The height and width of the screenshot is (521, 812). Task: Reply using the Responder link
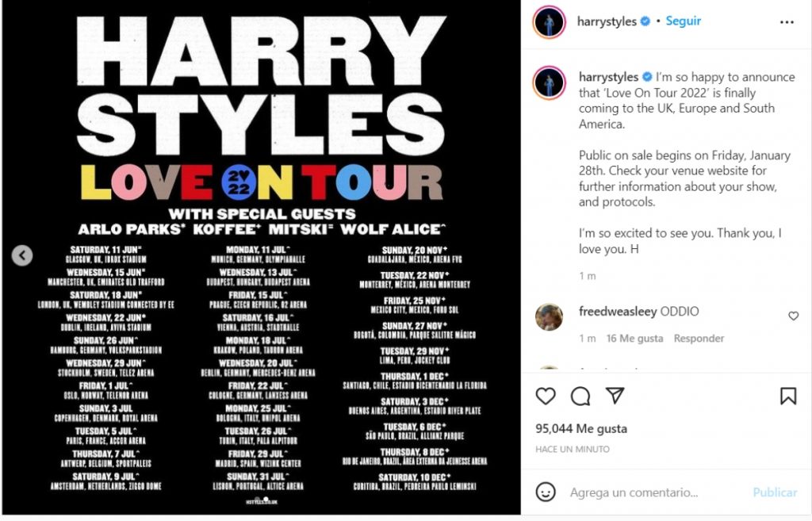click(699, 338)
